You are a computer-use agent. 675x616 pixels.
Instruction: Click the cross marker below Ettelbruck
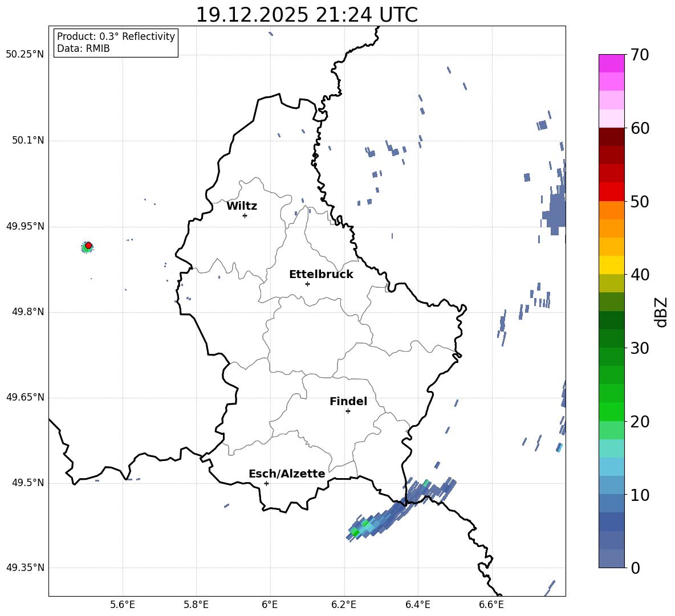[x=307, y=284]
